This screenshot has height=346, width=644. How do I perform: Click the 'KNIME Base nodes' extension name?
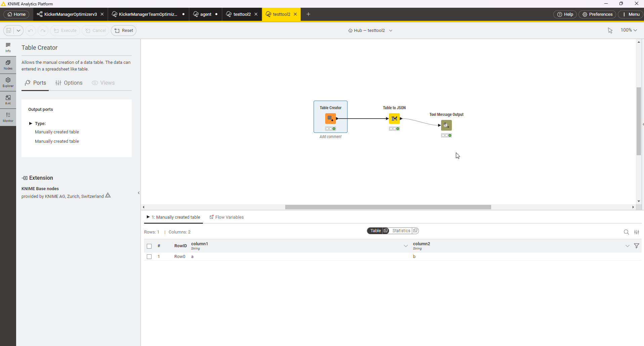tap(40, 189)
